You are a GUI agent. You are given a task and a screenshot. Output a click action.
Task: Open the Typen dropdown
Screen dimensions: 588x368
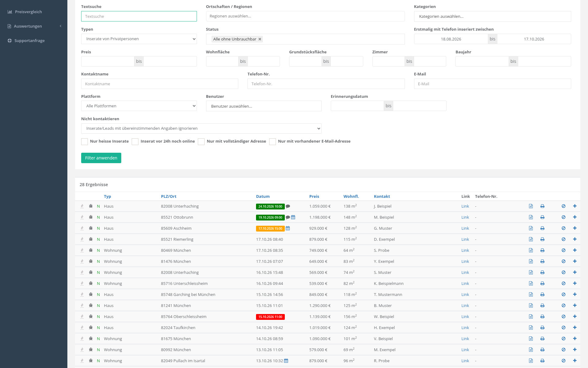pos(139,39)
